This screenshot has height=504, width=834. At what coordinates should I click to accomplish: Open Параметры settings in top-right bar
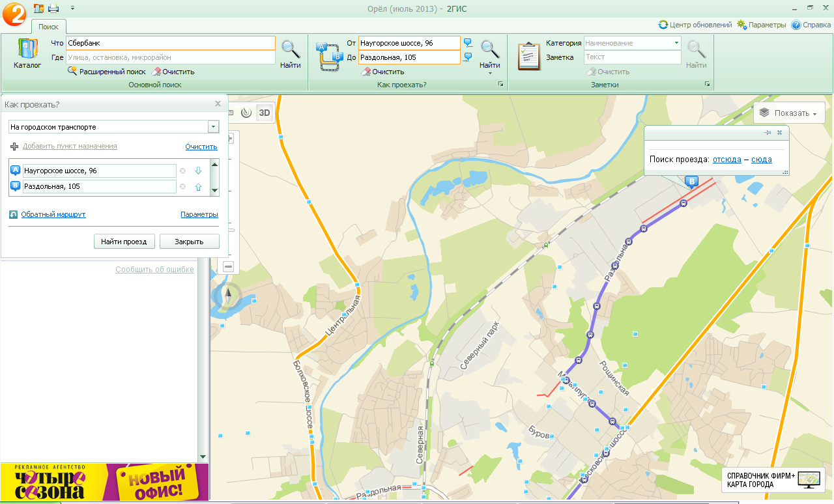pos(762,25)
